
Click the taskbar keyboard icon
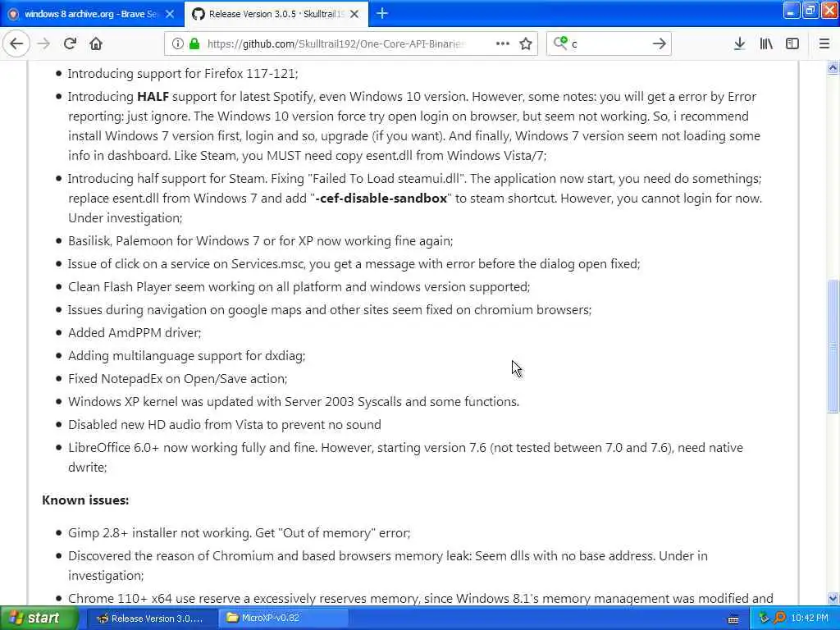pos(733,619)
